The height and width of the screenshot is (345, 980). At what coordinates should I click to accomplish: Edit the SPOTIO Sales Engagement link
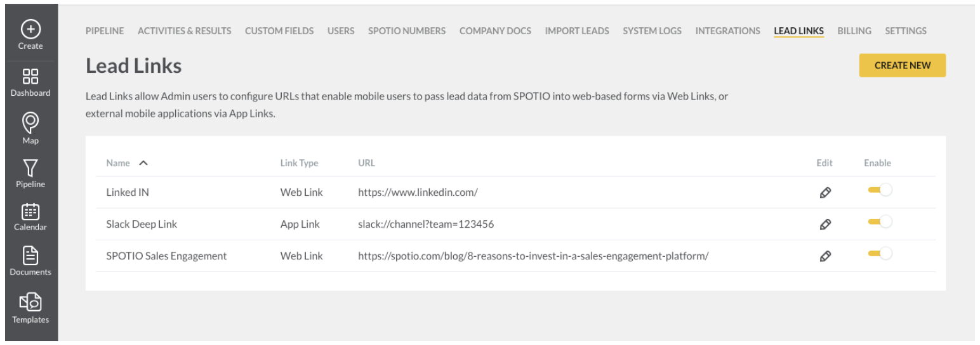[824, 256]
